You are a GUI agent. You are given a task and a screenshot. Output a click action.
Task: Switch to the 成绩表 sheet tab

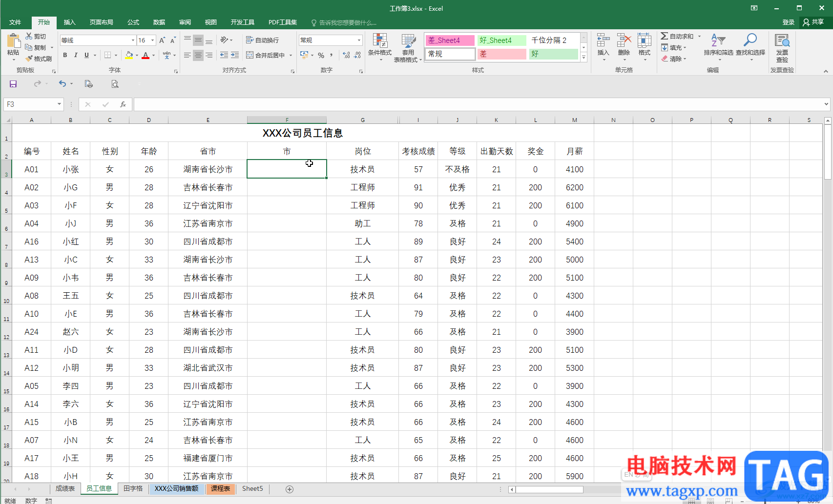coord(65,488)
